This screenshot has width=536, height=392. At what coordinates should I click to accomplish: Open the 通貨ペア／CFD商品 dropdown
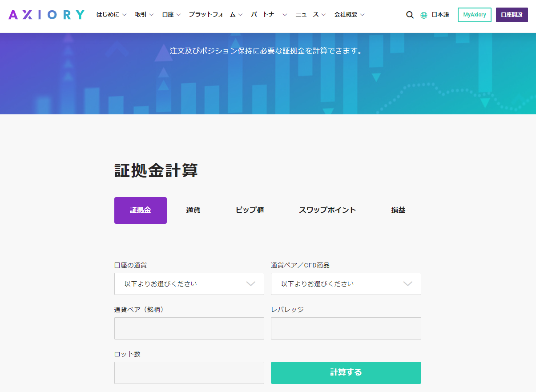(x=346, y=284)
